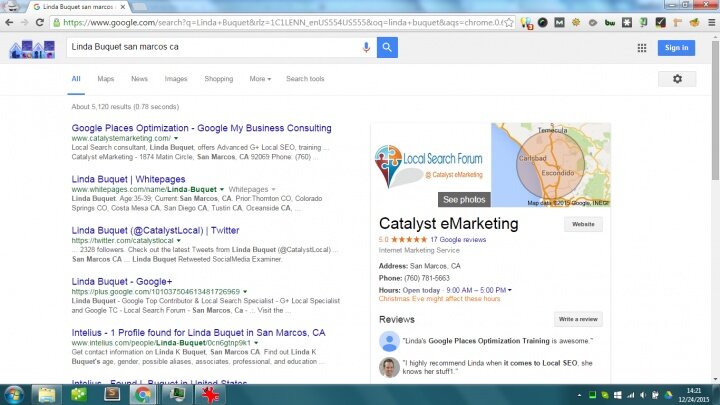720x405 pixels.
Task: Click the Website button for Catalyst eMarketing
Action: coord(583,224)
